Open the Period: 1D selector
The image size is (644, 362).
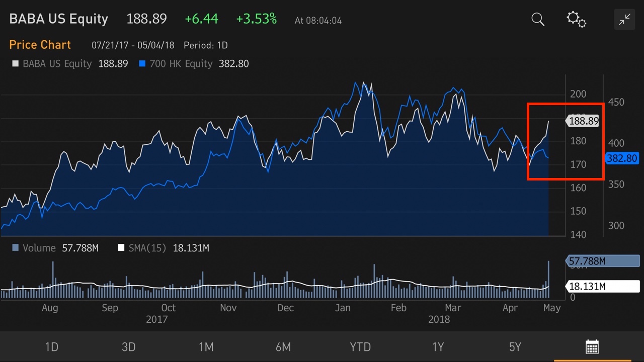(206, 45)
